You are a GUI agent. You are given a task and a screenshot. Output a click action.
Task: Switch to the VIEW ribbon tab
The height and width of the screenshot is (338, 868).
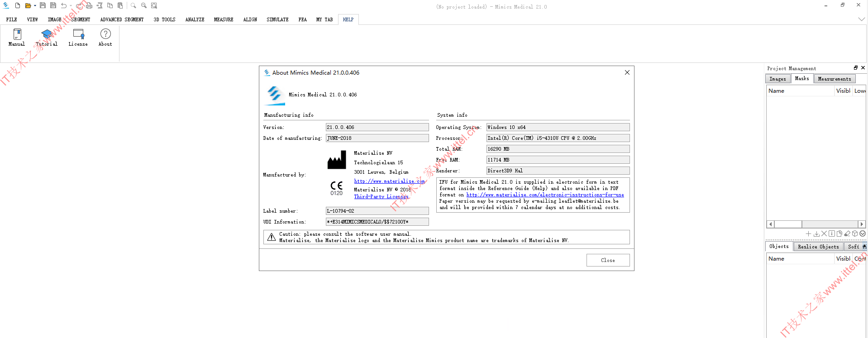coord(33,19)
